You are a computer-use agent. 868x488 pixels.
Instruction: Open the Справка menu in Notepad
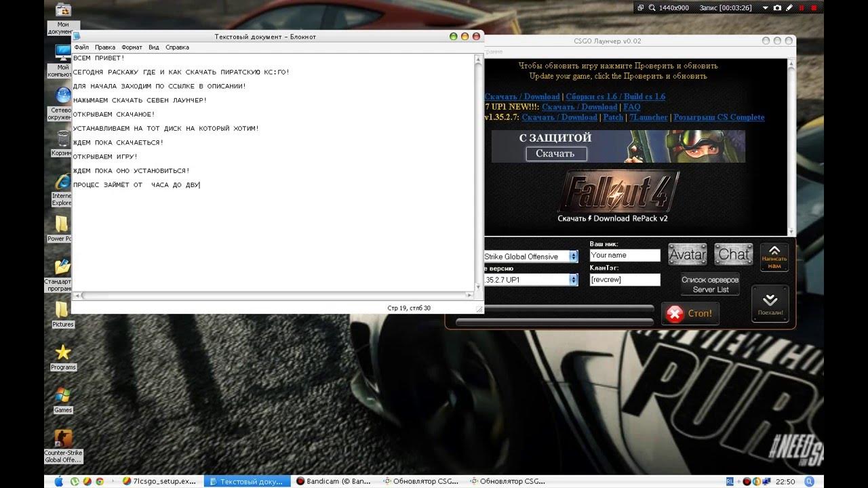point(177,47)
